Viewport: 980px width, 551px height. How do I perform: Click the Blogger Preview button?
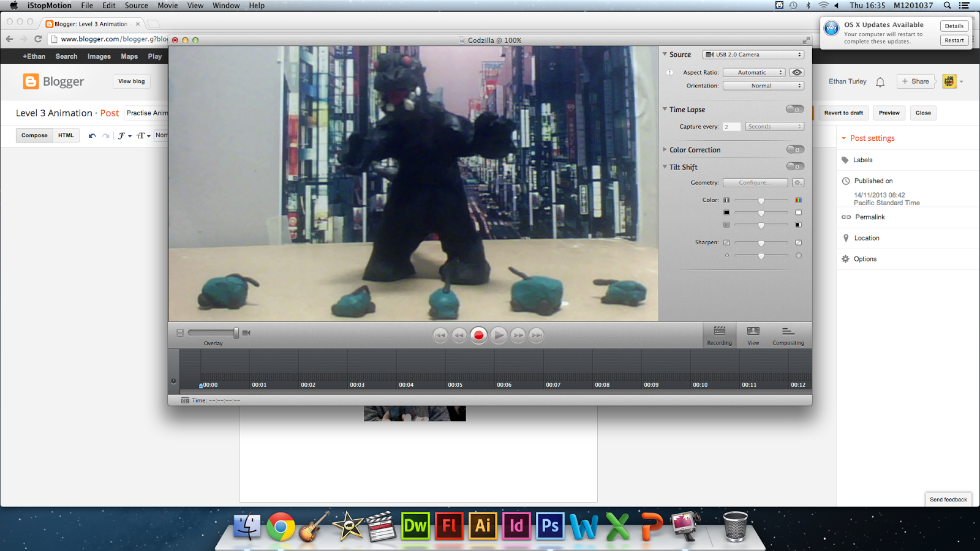[889, 113]
